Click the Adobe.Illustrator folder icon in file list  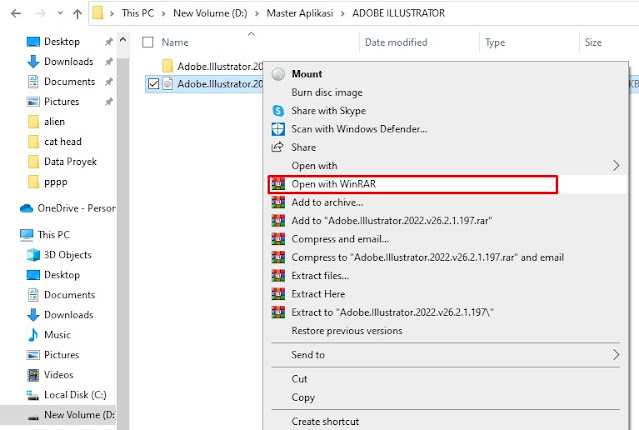(x=167, y=66)
